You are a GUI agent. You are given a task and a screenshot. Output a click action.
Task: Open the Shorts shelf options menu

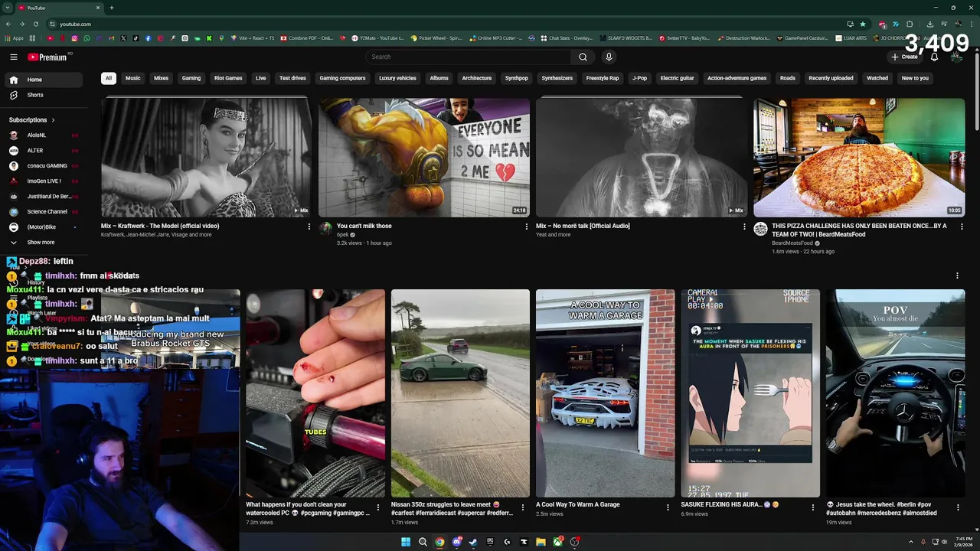tap(957, 275)
